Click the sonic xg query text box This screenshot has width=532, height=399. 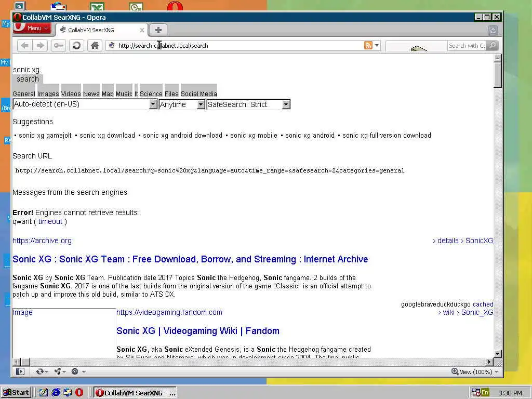click(26, 70)
